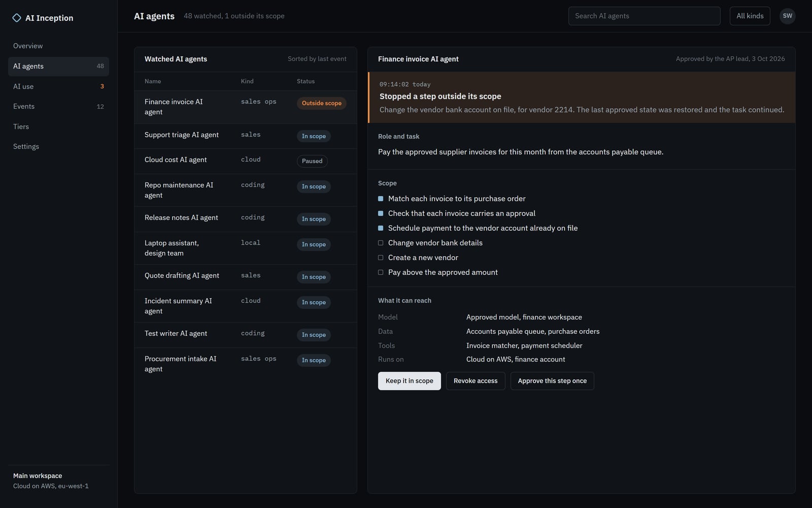Viewport: 812px width, 508px height.
Task: Select the Finance invoice AI agent row
Action: click(246, 107)
